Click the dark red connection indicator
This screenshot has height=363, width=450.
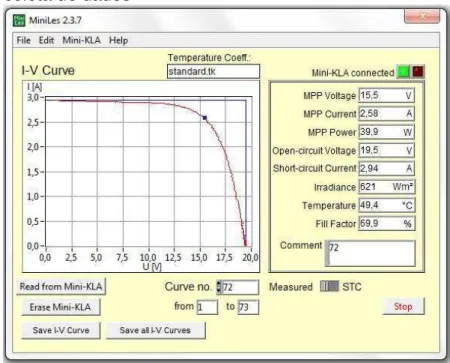(418, 72)
